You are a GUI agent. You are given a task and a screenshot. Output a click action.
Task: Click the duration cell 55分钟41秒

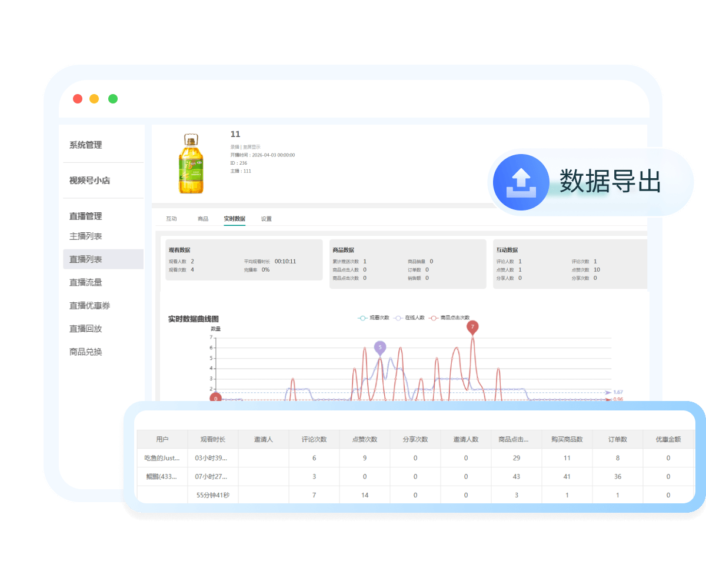pos(213,495)
